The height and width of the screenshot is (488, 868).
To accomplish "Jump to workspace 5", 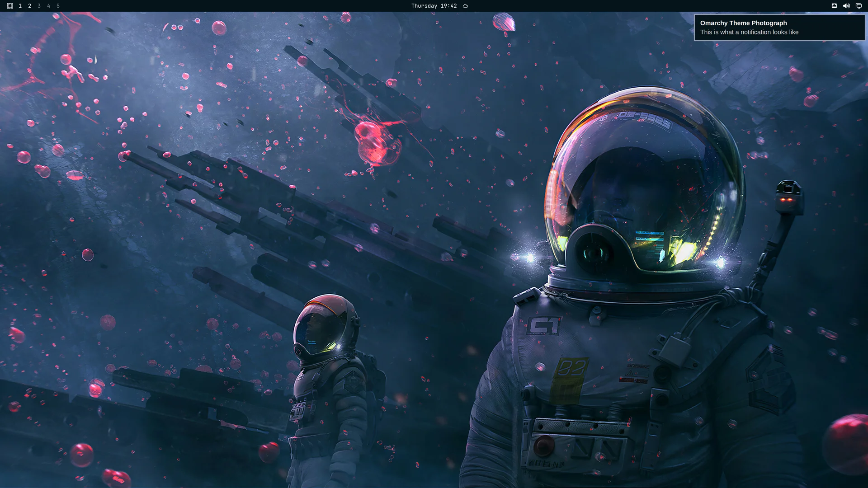I will [x=58, y=6].
